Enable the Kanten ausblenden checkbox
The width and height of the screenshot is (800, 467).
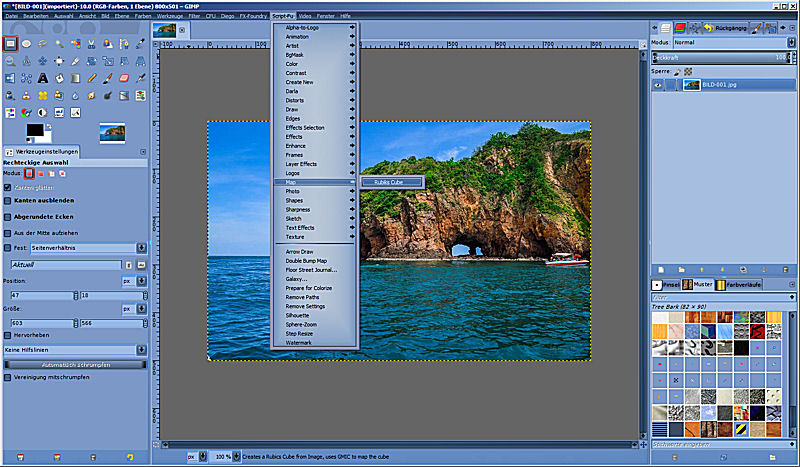pyautogui.click(x=8, y=201)
